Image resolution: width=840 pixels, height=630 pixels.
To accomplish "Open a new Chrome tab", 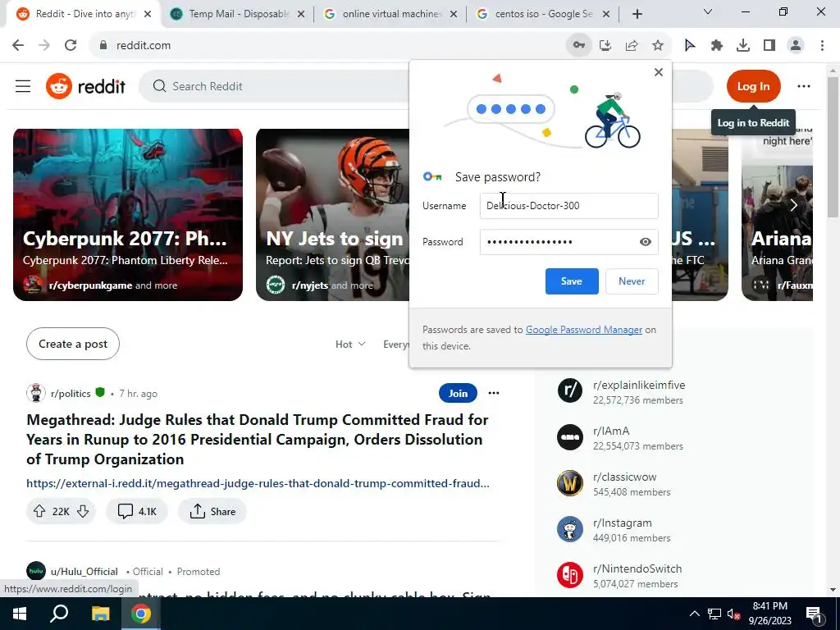I will click(x=637, y=15).
